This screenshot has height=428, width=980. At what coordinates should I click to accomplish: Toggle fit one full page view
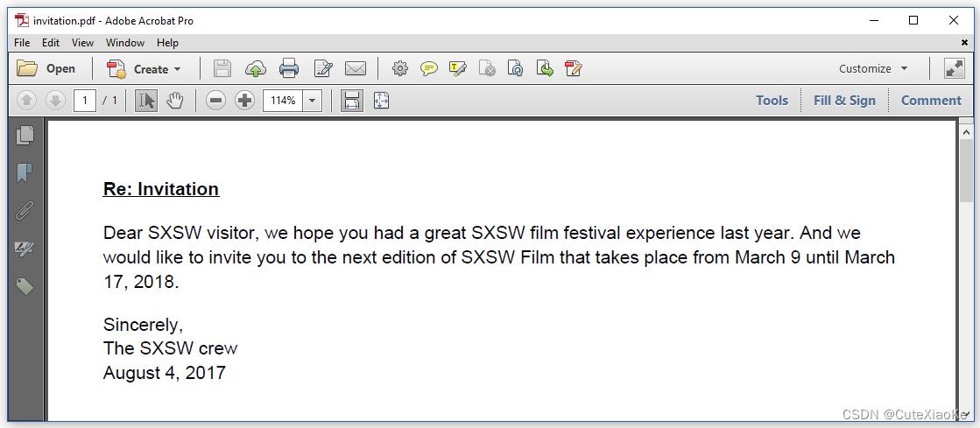click(x=381, y=100)
